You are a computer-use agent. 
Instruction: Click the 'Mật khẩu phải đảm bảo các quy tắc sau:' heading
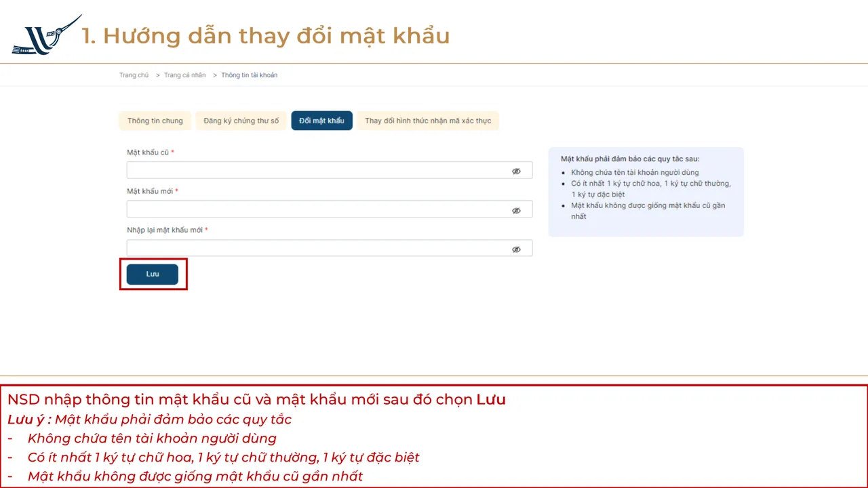[630, 159]
